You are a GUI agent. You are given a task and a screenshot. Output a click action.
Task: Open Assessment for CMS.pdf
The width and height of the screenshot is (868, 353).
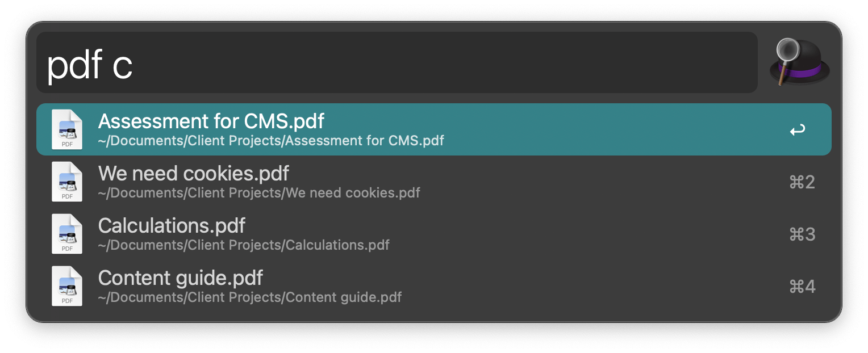(211, 121)
